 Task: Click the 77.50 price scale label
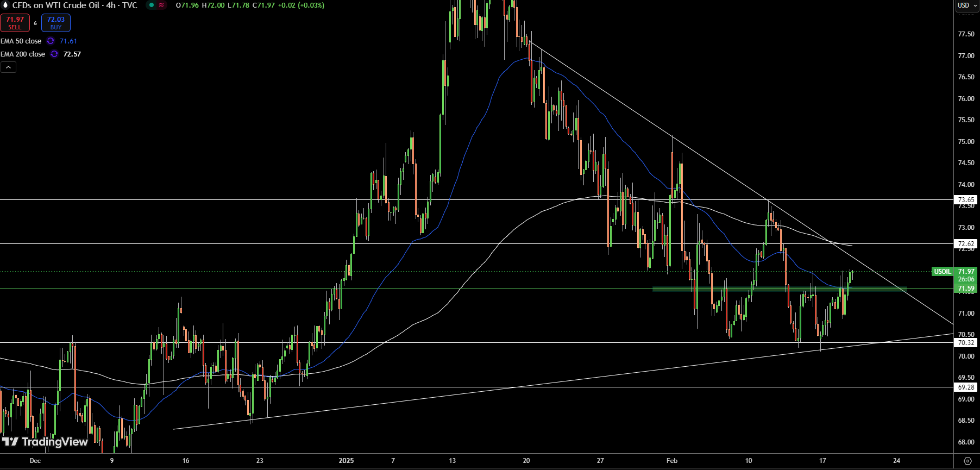point(966,34)
